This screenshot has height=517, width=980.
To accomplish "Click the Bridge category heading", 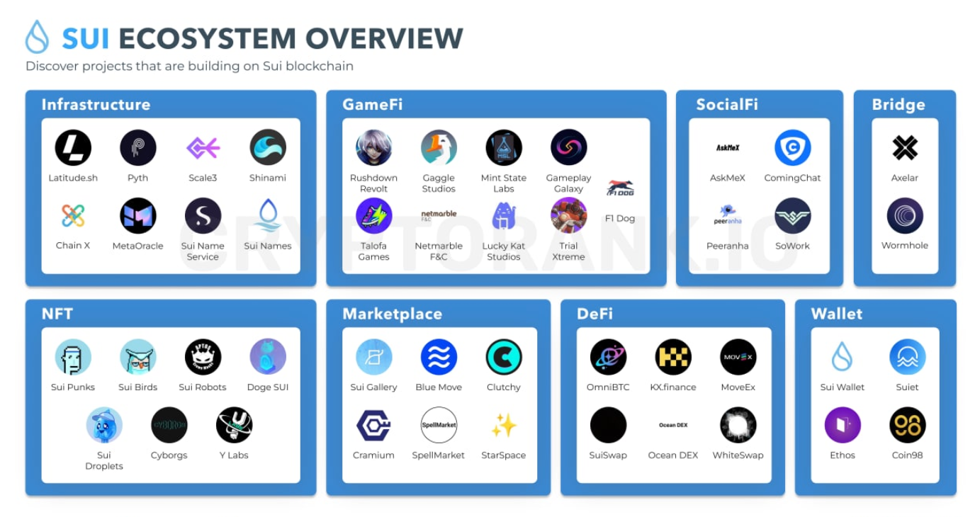I will [899, 105].
